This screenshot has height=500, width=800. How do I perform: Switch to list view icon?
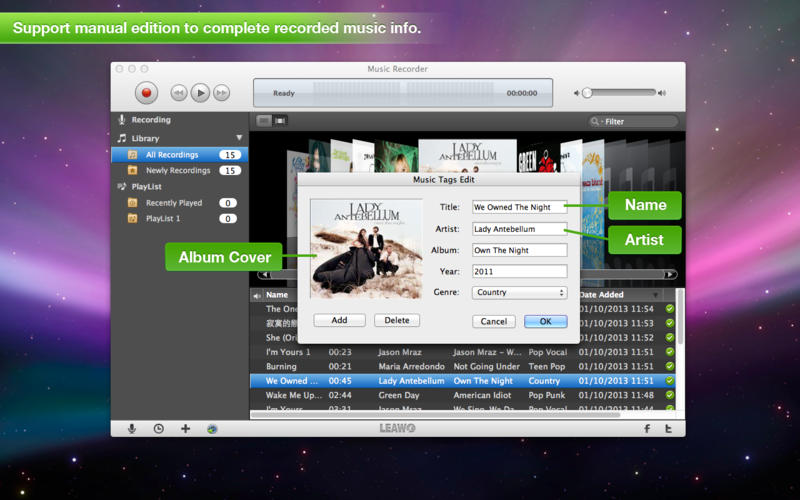coord(264,121)
